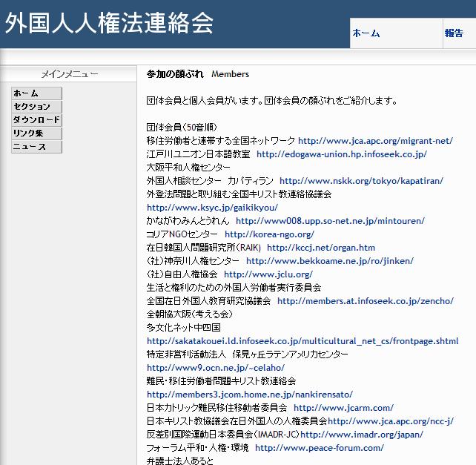
Task: Open the kccj.net/organ.htm link
Action: pos(321,248)
